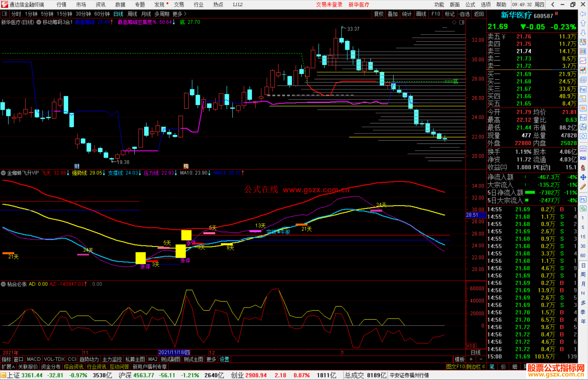
Task: Click the X10 scale label in the bottom indicator
Action: (471, 346)
